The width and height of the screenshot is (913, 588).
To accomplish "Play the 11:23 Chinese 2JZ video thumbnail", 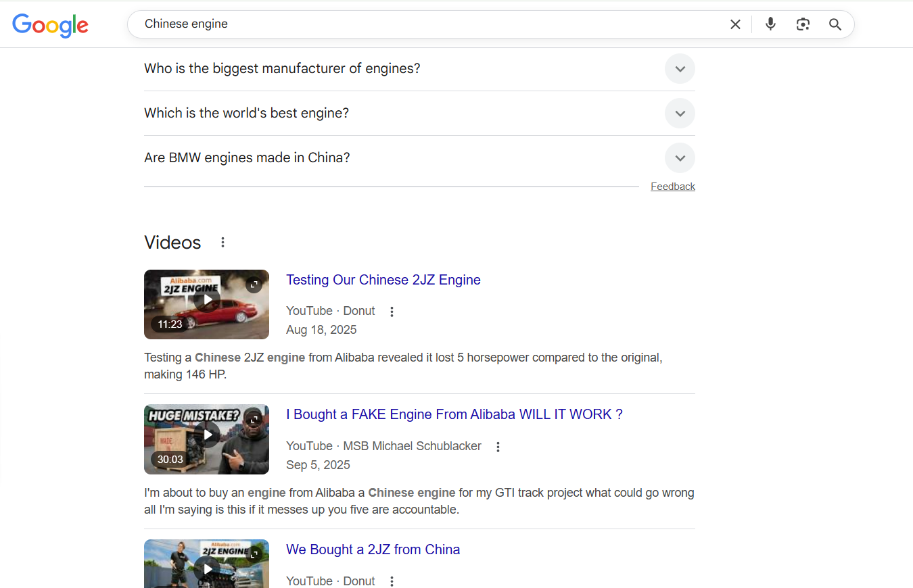I will [206, 300].
